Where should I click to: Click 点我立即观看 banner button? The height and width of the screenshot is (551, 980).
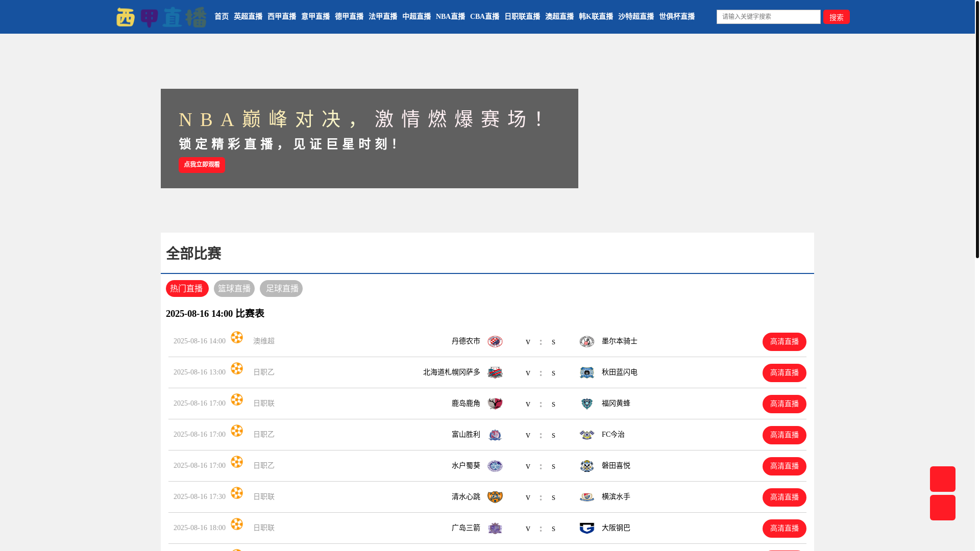click(x=202, y=165)
